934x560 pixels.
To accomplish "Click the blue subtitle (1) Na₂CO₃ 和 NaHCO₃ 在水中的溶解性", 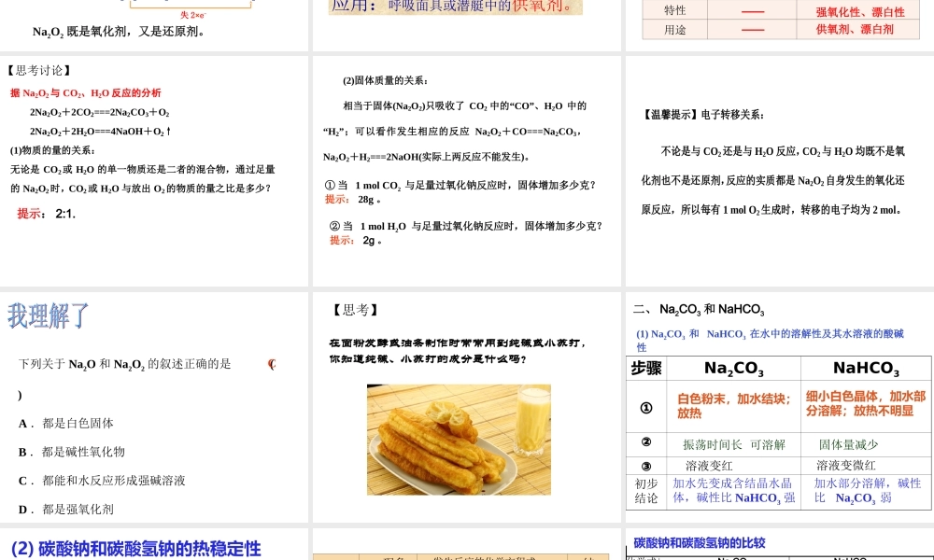I will 770,340.
